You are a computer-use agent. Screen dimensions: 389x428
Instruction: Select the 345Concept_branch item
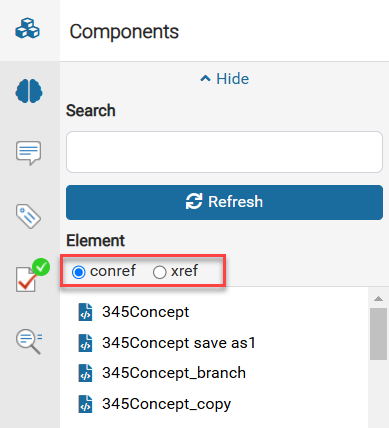(x=174, y=373)
